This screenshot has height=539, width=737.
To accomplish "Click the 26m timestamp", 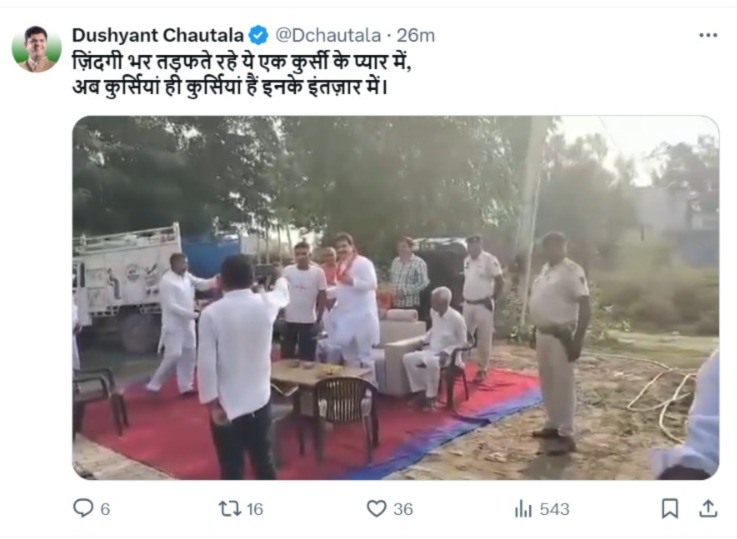I will pyautogui.click(x=416, y=36).
